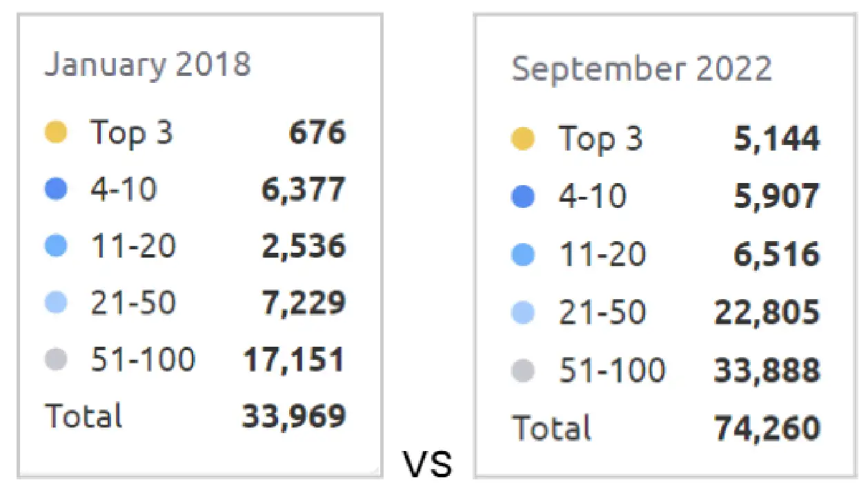This screenshot has height=489, width=868.
Task: Click the light blue 21-50 dot, September 2022
Action: [523, 313]
